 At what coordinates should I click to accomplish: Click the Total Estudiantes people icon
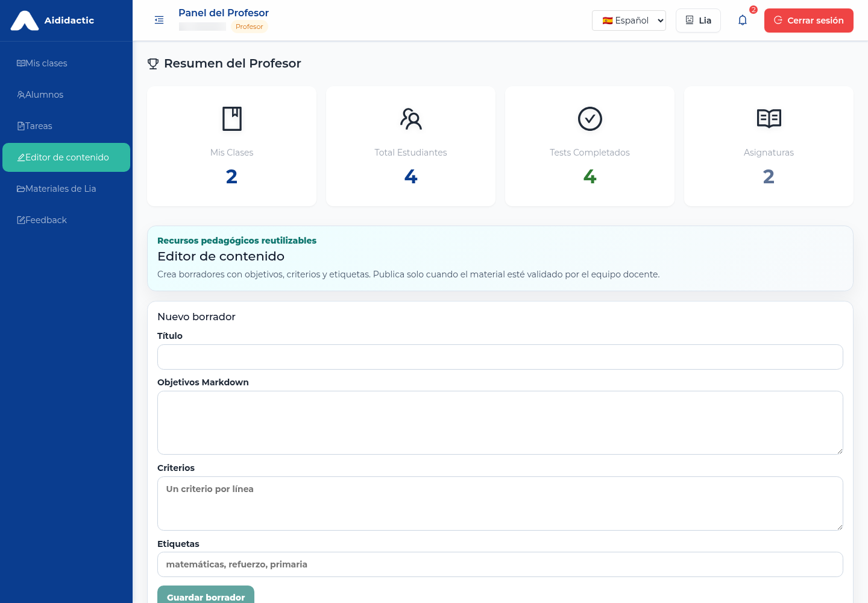coord(411,119)
